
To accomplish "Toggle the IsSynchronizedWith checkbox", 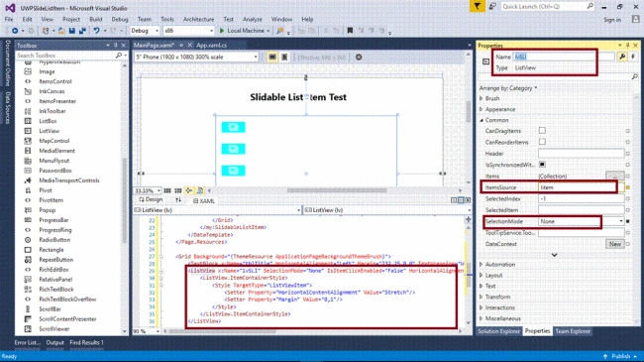I will 542,164.
